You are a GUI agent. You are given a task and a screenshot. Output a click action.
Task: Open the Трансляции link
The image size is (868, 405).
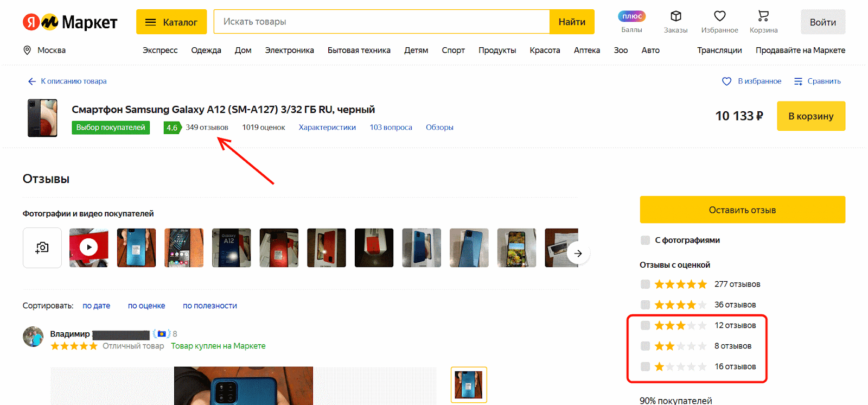719,50
